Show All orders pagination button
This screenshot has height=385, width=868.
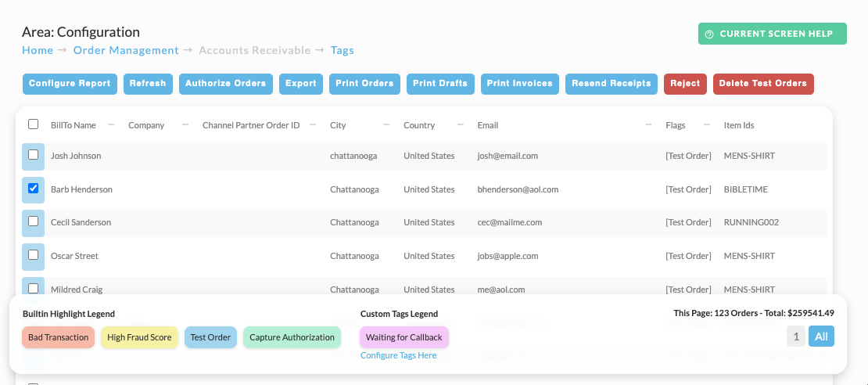point(822,336)
